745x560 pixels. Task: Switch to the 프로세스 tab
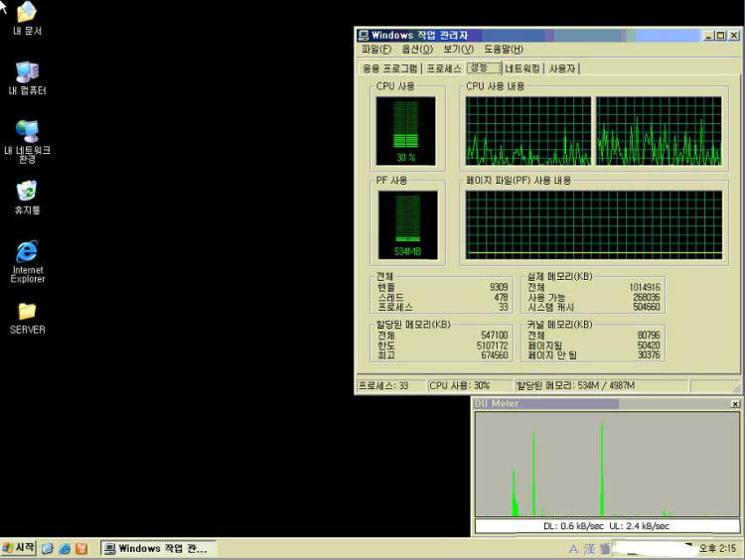[444, 69]
